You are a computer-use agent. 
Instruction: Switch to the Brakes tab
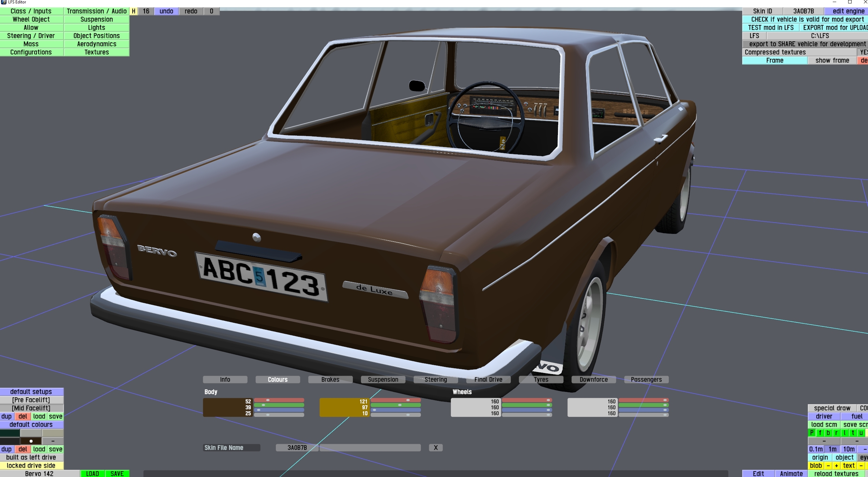coord(330,380)
